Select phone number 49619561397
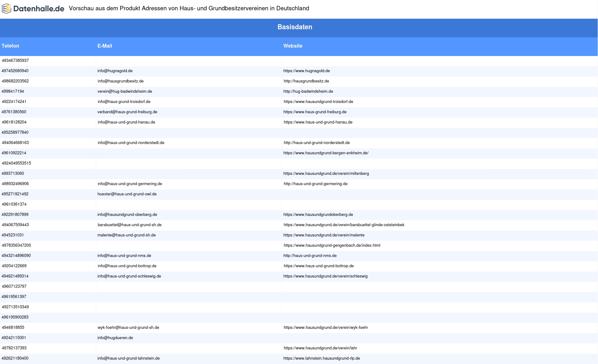 point(14,297)
